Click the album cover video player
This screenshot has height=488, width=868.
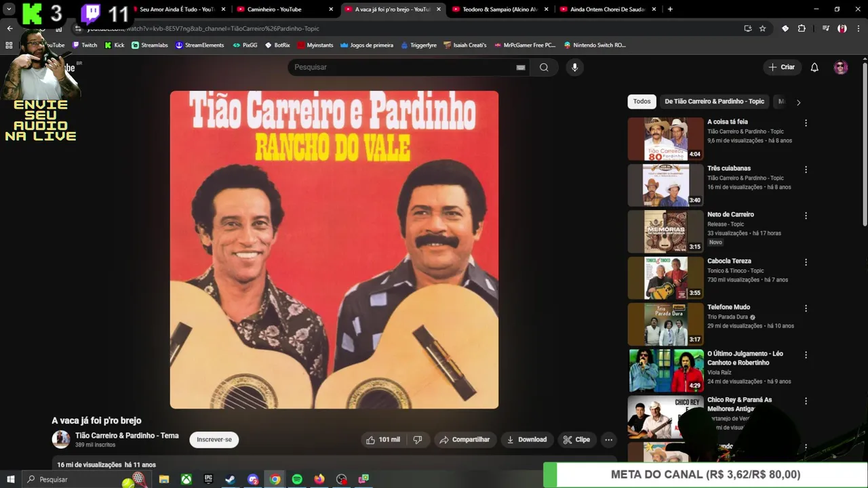(x=334, y=249)
